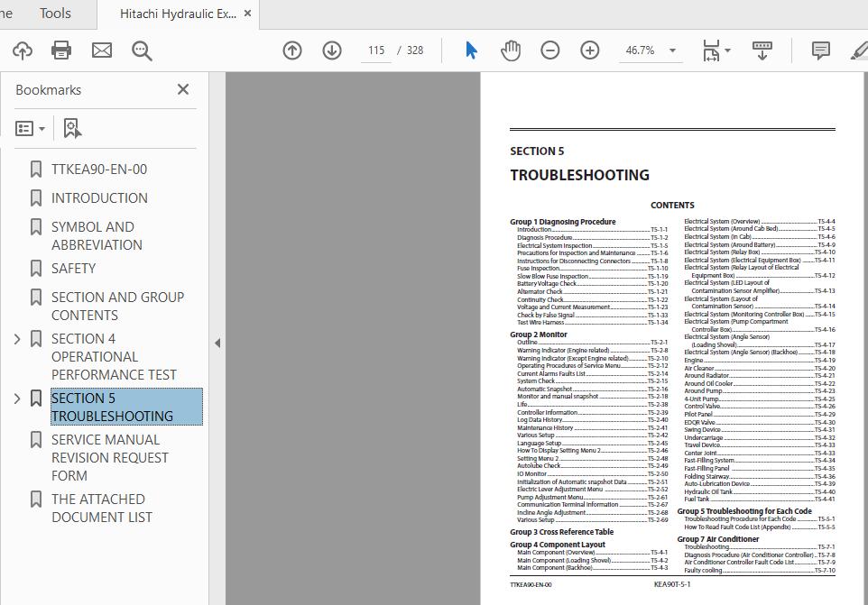Select the Marquee Zoom tool
The height and width of the screenshot is (605, 868).
click(142, 50)
